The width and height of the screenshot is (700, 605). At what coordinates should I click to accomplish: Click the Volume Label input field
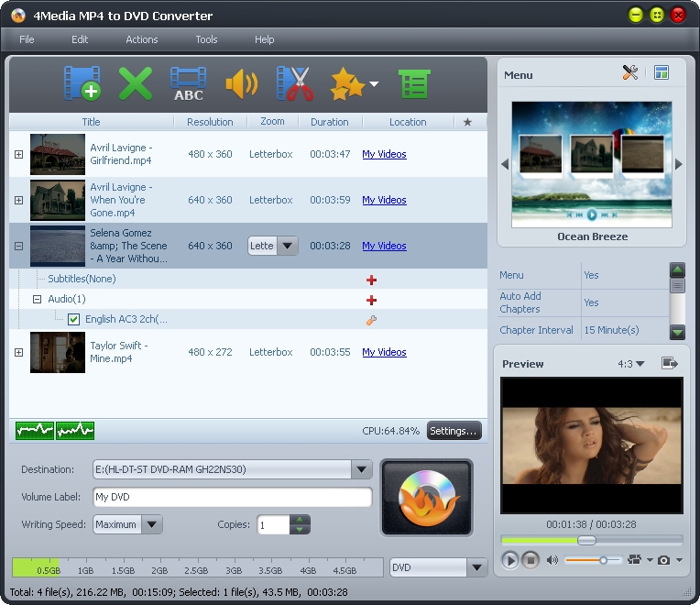point(232,497)
